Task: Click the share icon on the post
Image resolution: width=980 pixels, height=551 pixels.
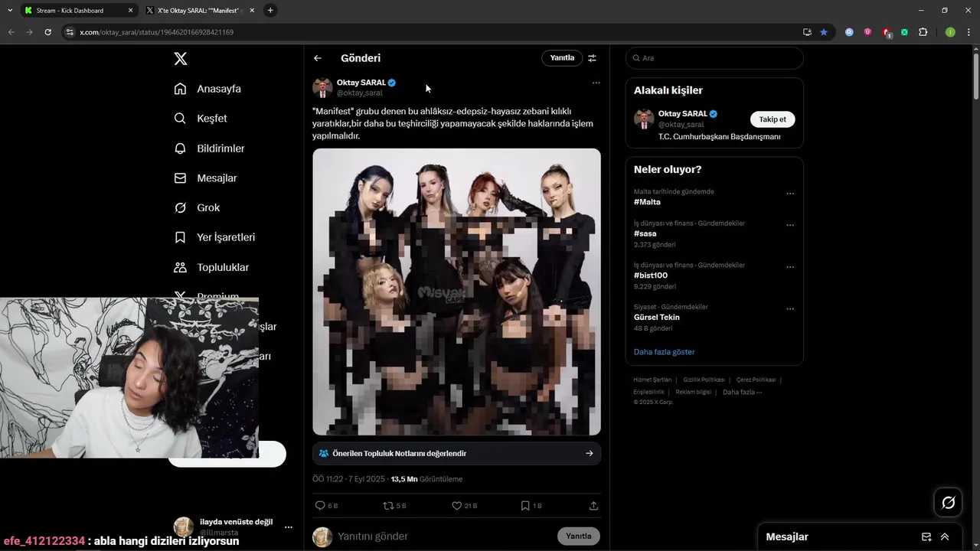Action: coord(593,506)
